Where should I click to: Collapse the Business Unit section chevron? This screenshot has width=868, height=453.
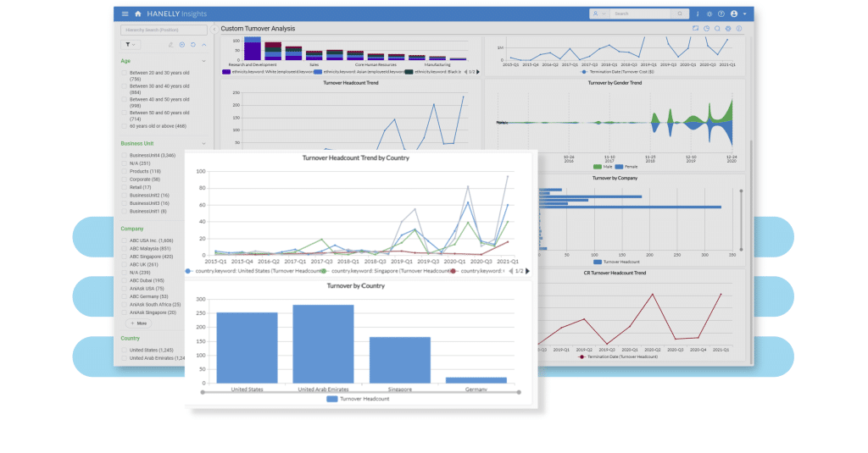tap(203, 143)
